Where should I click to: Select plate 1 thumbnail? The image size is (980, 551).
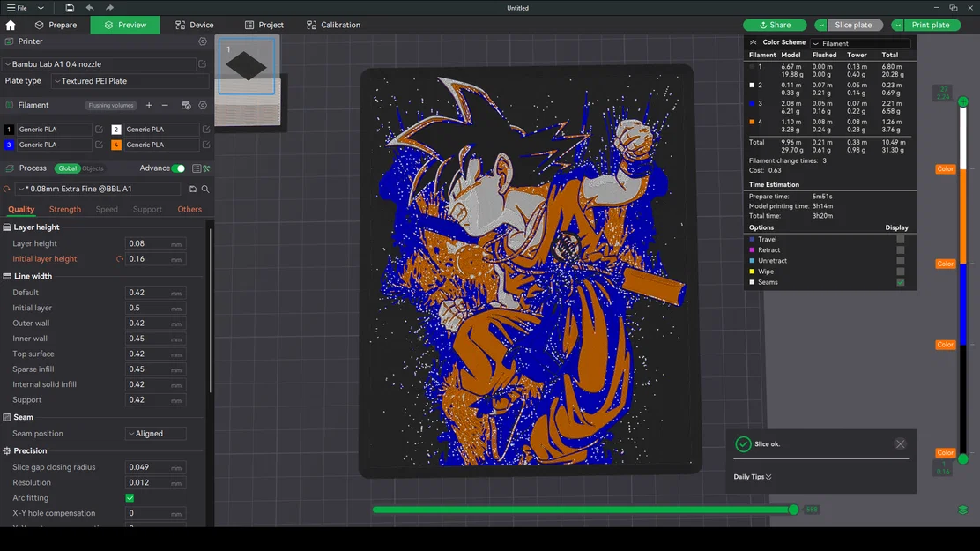click(246, 66)
